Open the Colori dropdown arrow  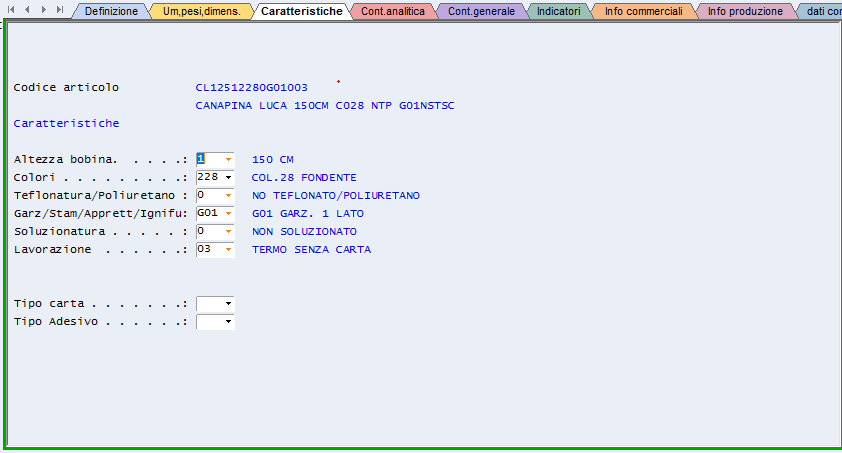click(228, 177)
